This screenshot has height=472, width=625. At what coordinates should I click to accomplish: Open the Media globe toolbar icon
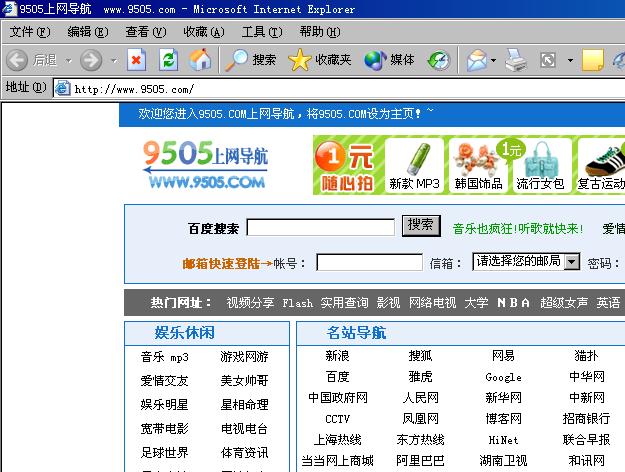375,60
